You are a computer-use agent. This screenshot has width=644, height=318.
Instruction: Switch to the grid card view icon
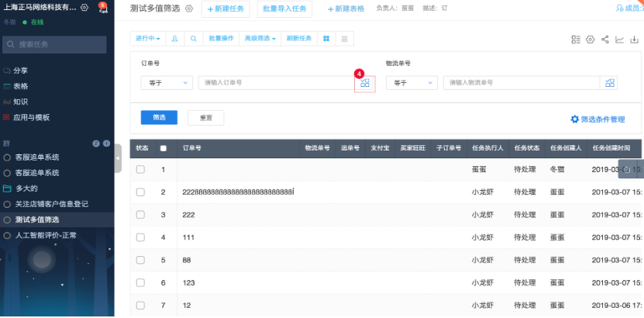click(x=326, y=39)
